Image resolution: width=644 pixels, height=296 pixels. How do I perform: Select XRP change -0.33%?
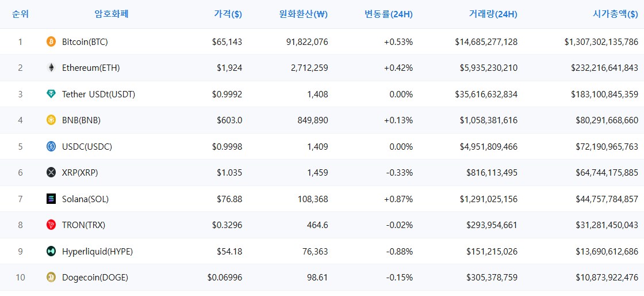(x=400, y=173)
